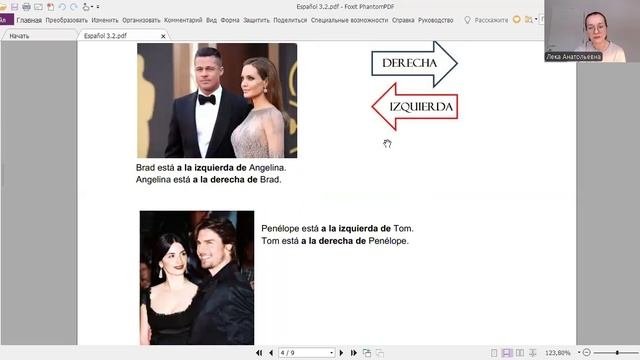
Task: Open the Комментарий ribbon tab
Action: pos(183,20)
